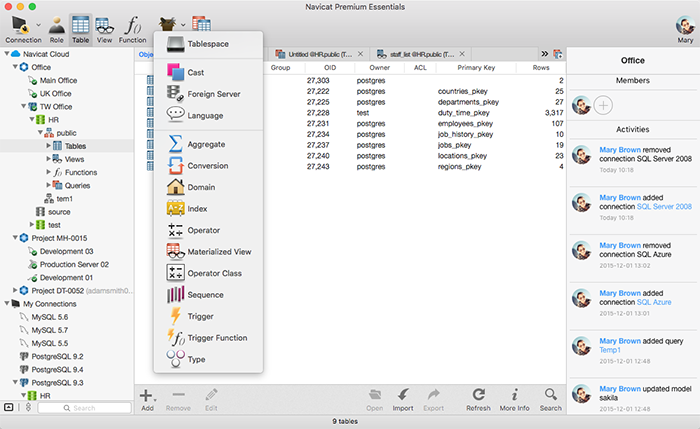Click new query tab icon beside chevrons
This screenshot has width=700, height=429.
pyautogui.click(x=558, y=54)
